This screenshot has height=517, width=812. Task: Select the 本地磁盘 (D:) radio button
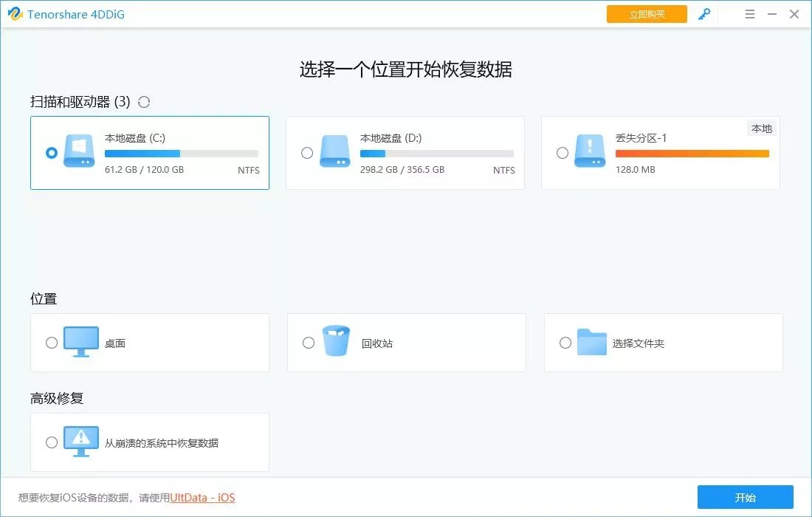[307, 153]
